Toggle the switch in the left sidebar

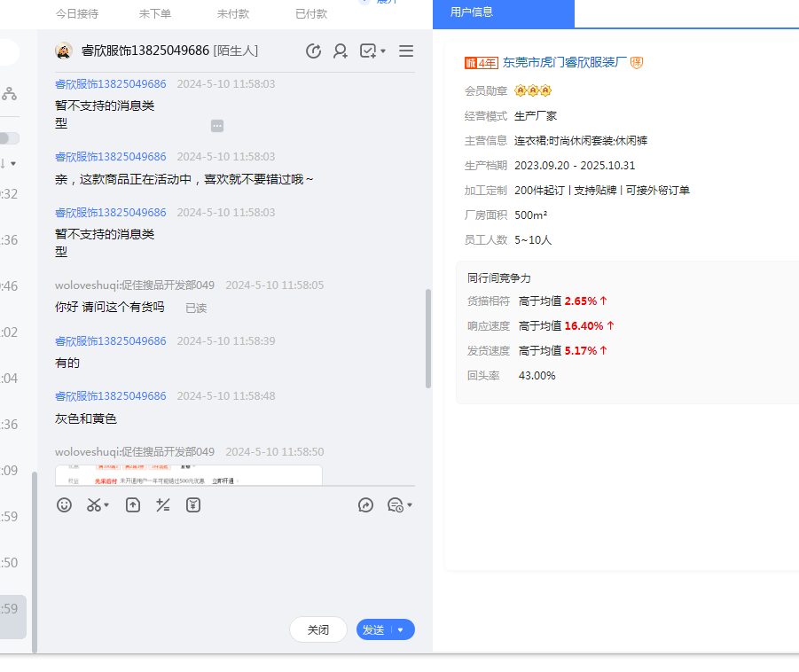coord(9,138)
